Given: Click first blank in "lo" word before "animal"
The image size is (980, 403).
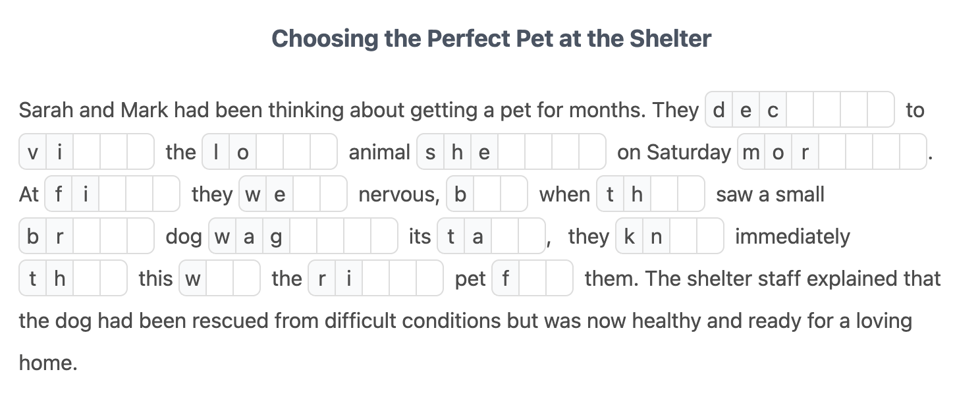Looking at the screenshot, I should click(x=270, y=152).
